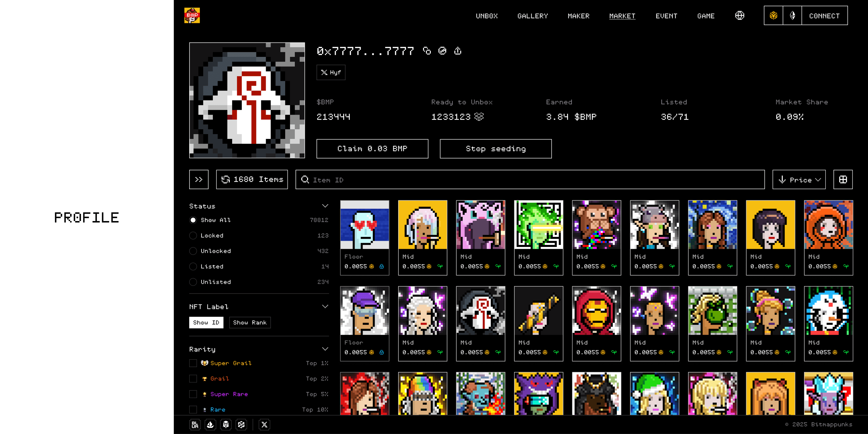Open the OpenSea sailboat icon in the footer

[210, 425]
